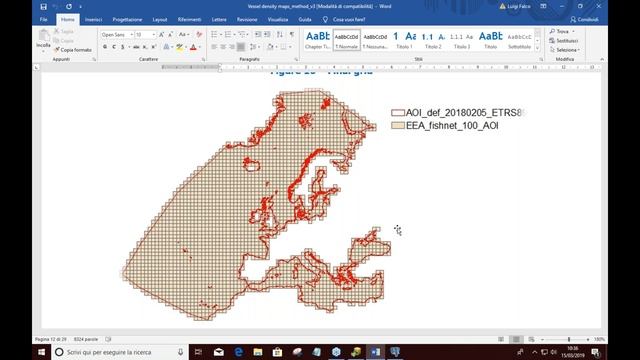Click the Incolla paste button
This screenshot has width=640, height=360.
43,39
